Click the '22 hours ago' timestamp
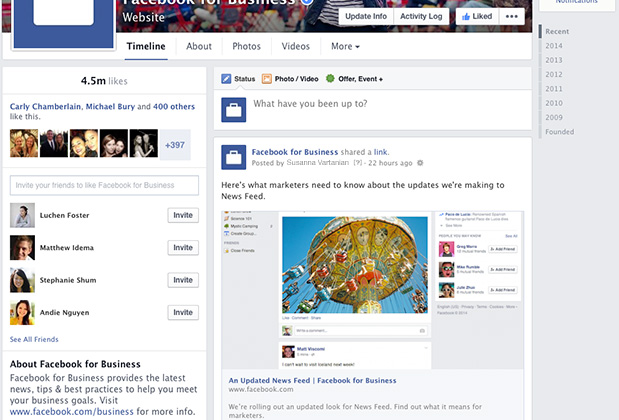This screenshot has height=420, width=619. coord(390,163)
